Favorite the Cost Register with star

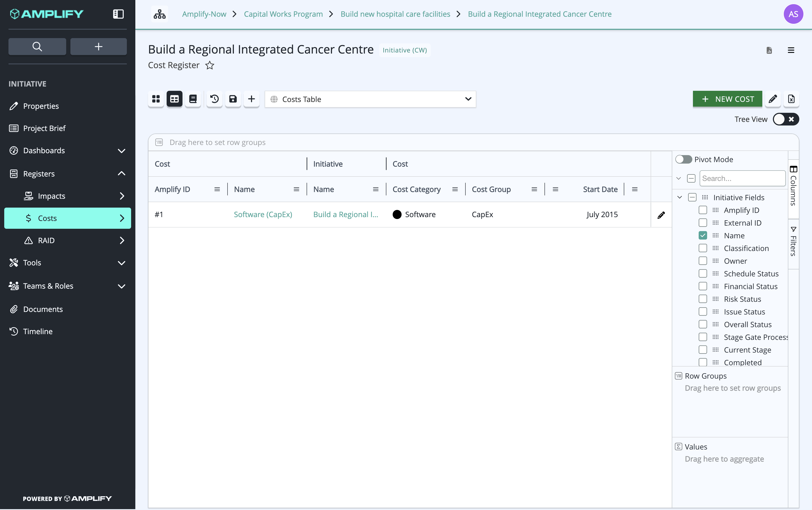tap(210, 65)
